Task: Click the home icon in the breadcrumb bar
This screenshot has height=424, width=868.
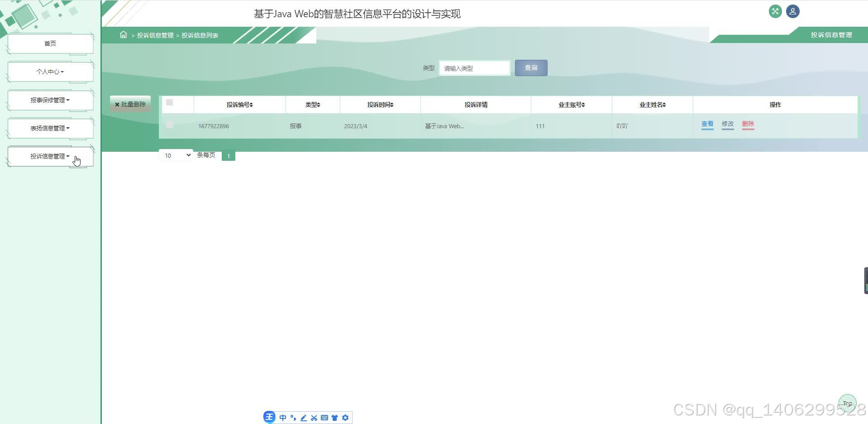Action: 123,34
